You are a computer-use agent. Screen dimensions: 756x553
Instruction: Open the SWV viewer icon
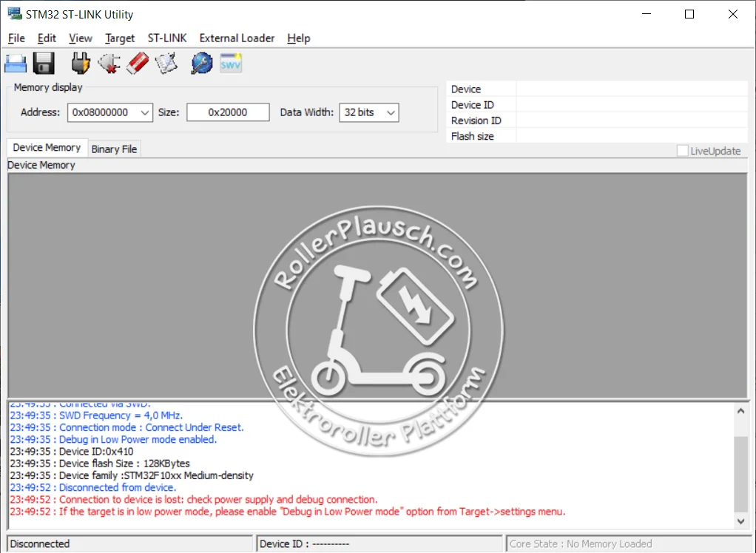tap(231, 64)
